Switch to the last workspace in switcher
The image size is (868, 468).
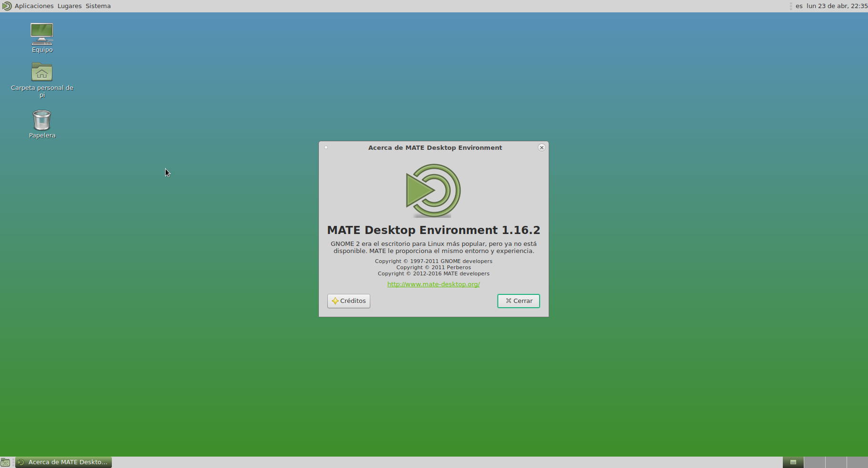pos(858,462)
